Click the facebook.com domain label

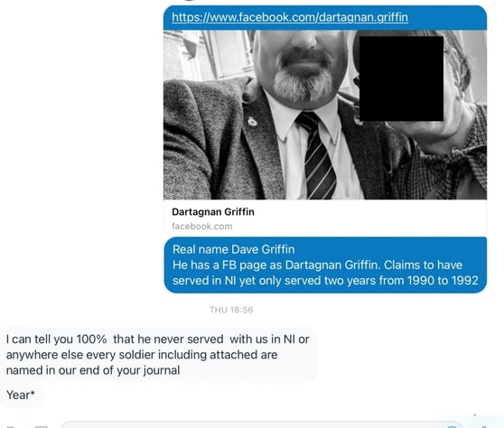tap(201, 227)
